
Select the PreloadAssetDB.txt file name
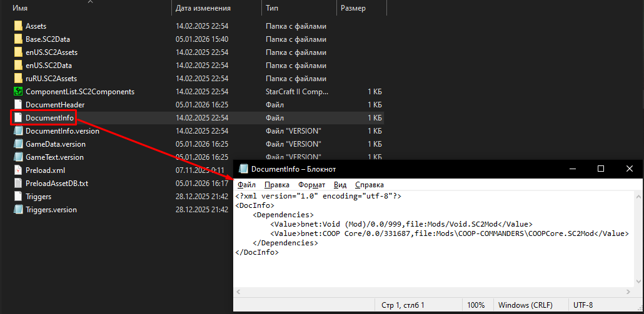tap(57, 184)
